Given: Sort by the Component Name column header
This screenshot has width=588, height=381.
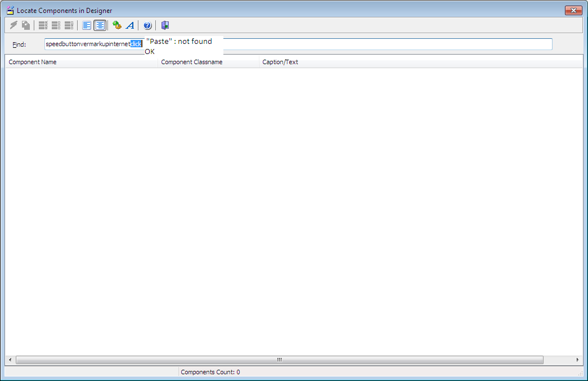Looking at the screenshot, I should click(82, 62).
